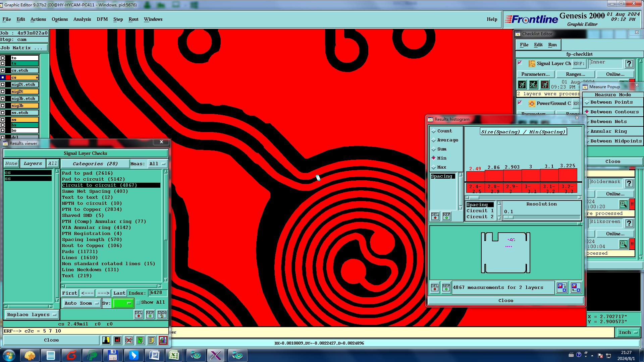The width and height of the screenshot is (644, 362).
Task: Click the histogram-to-selection export icon
Action: [561, 288]
